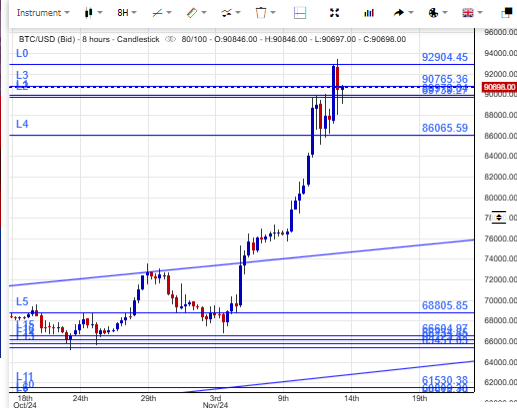Expand the line drawing tools dropdown arrow
Viewport: 517px width, 408px height.
click(169, 13)
